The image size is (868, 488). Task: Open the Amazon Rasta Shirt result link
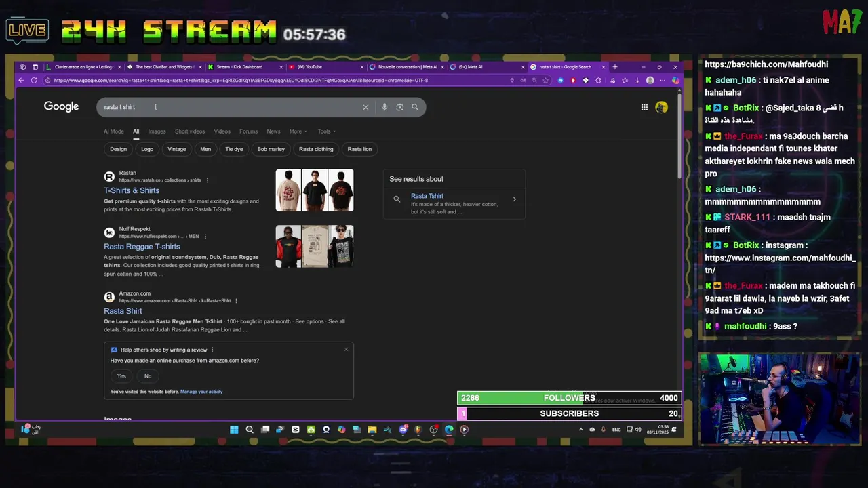point(123,311)
